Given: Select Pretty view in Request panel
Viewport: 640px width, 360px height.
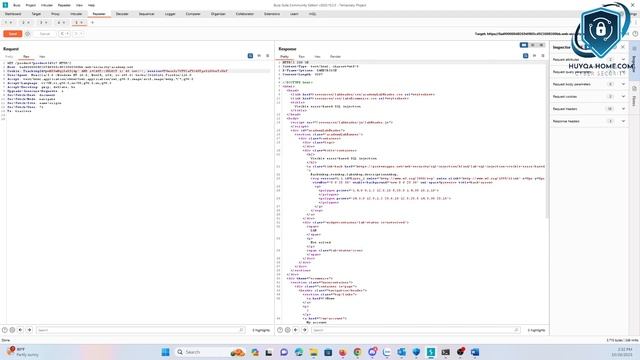Looking at the screenshot, I should click(9, 56).
